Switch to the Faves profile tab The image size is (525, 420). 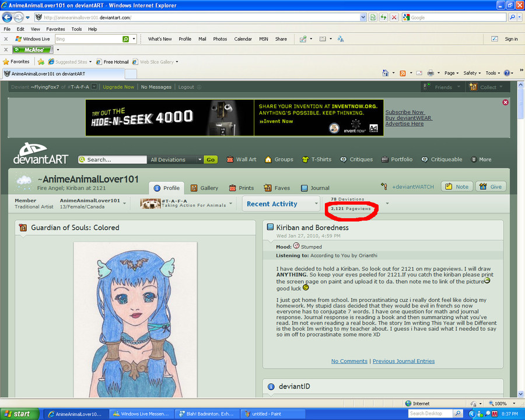[x=277, y=188]
